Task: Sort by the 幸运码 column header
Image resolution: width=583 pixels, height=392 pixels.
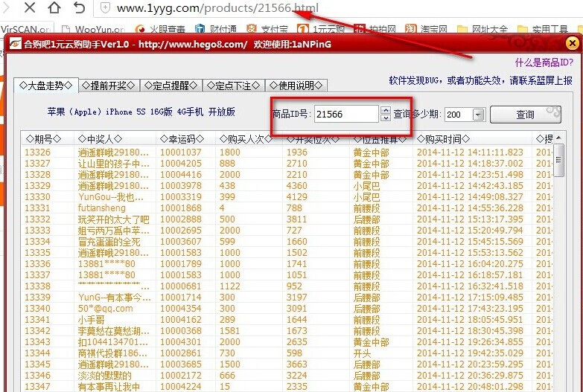Action: pyautogui.click(x=185, y=139)
